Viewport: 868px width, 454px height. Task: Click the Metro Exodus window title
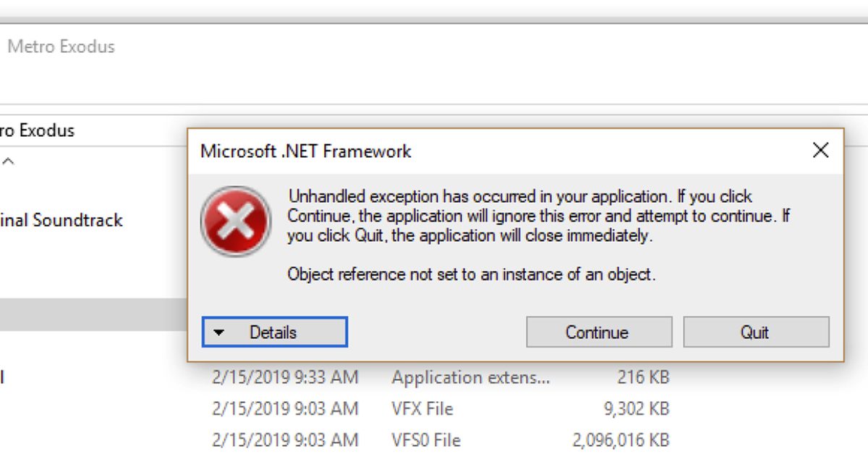[61, 46]
